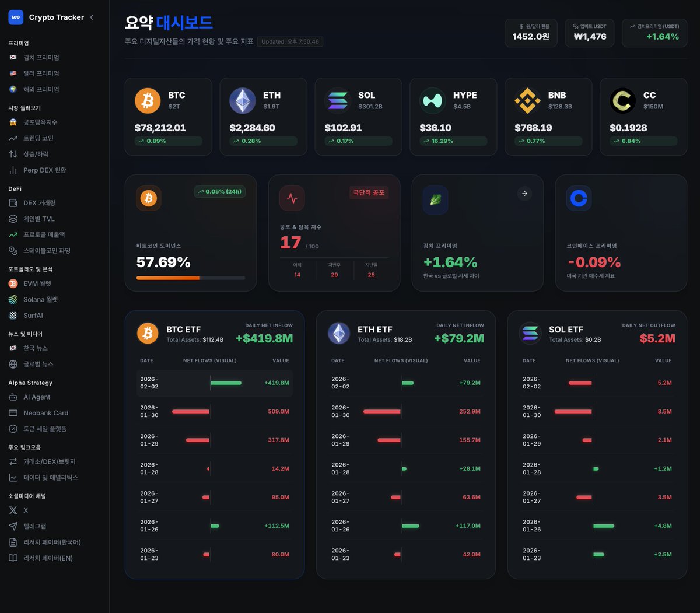Screen dimensions: 700x613
Task: Click the 텔레그램 paper plane icon
Action: (x=13, y=526)
